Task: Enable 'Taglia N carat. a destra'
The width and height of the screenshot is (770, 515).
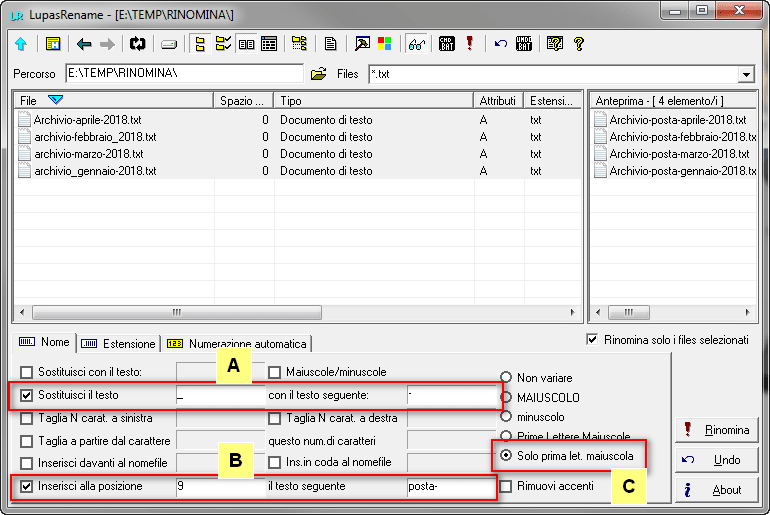Action: [275, 419]
